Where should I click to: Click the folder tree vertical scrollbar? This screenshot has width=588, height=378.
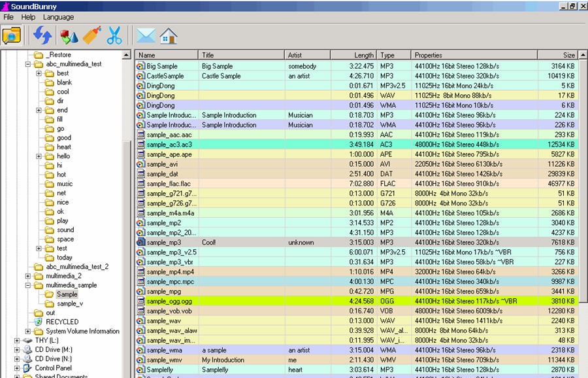[127, 196]
